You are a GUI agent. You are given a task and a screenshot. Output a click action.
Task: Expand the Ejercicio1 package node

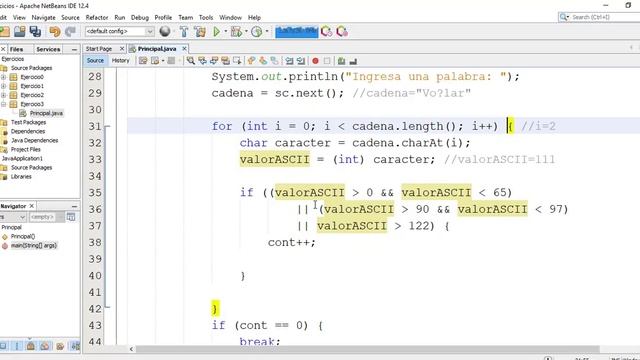coord(3,86)
